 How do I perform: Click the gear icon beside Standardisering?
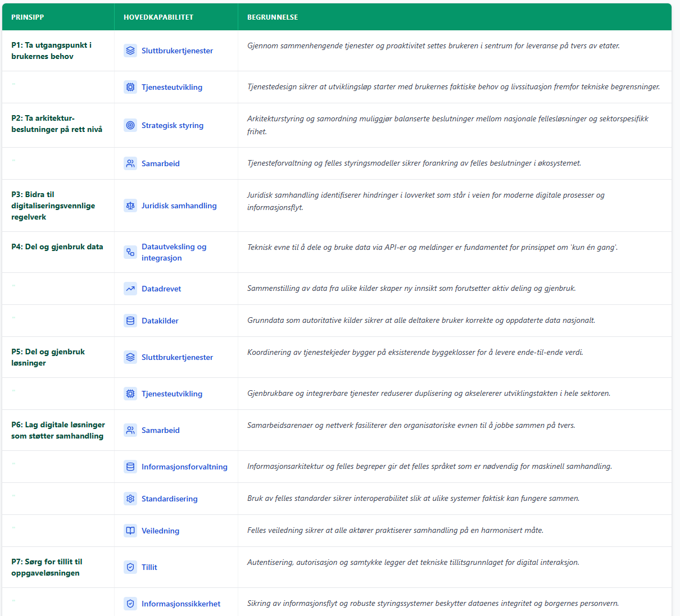pos(130,499)
